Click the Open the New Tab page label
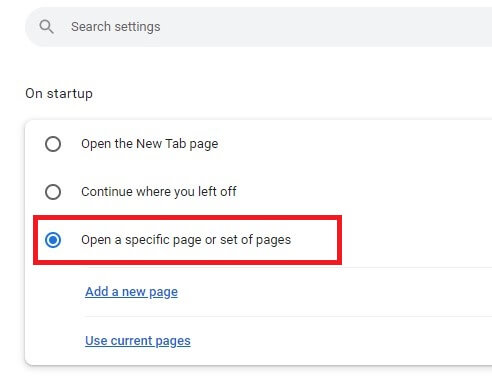The height and width of the screenshot is (383, 492). (150, 144)
